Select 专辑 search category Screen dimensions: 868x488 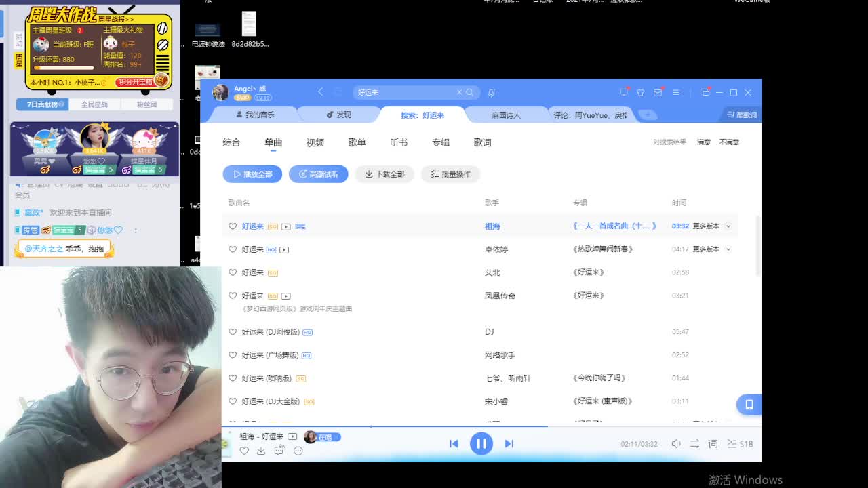pyautogui.click(x=441, y=142)
